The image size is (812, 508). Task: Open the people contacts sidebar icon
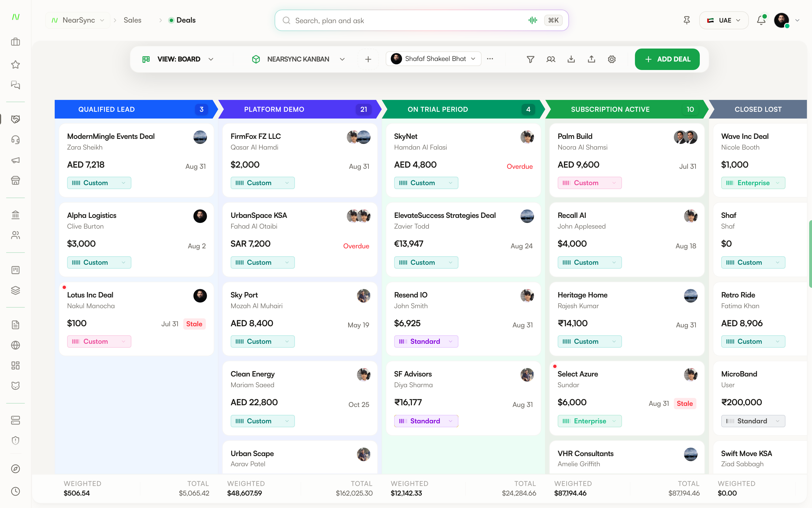pyautogui.click(x=16, y=235)
